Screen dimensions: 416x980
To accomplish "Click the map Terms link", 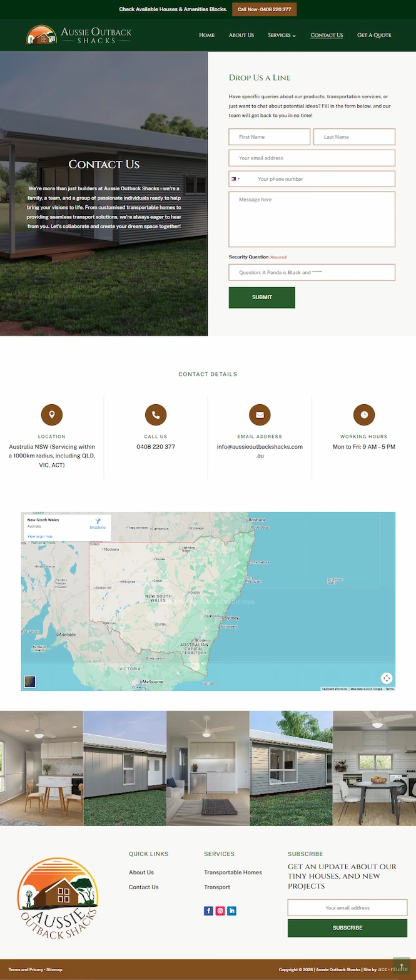I will (389, 688).
